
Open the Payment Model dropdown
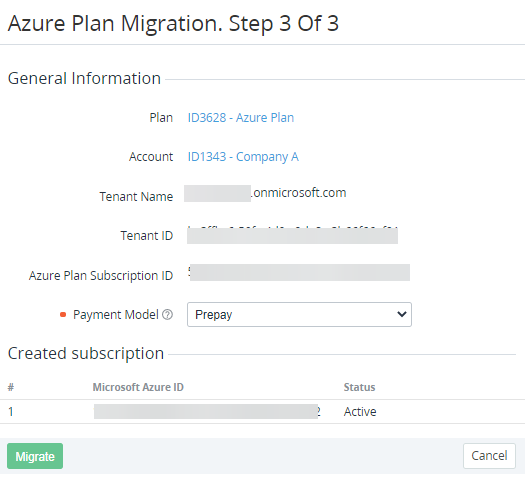(x=299, y=314)
